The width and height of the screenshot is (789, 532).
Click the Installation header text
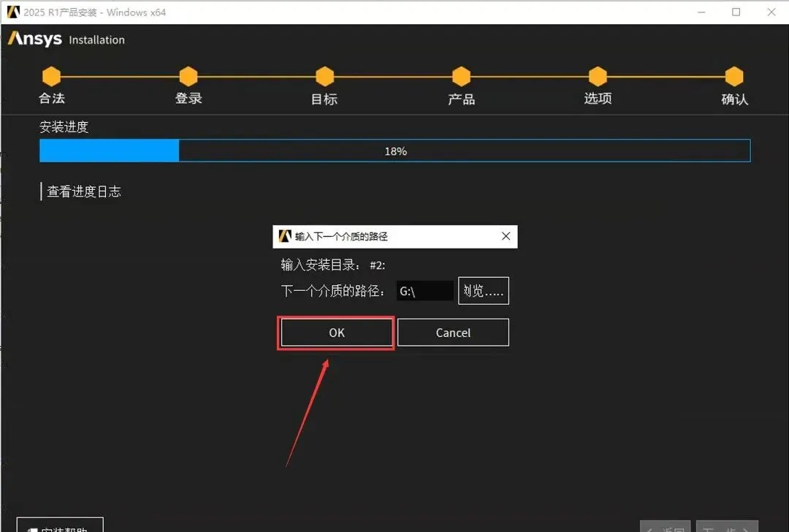[96, 39]
